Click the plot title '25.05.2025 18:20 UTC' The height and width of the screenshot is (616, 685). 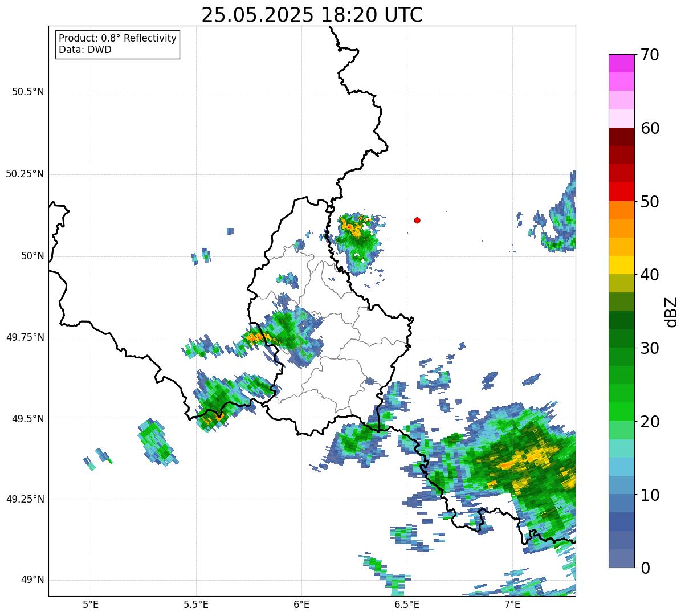click(x=312, y=14)
